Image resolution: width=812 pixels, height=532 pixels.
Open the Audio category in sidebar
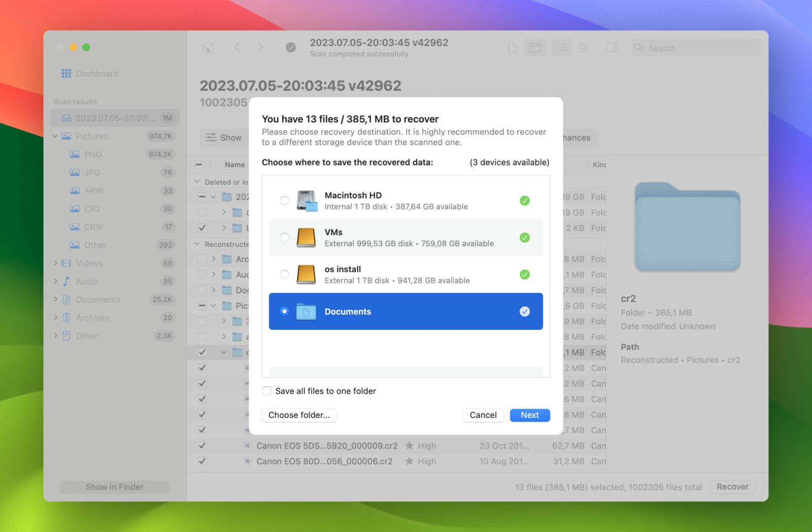[x=87, y=281]
